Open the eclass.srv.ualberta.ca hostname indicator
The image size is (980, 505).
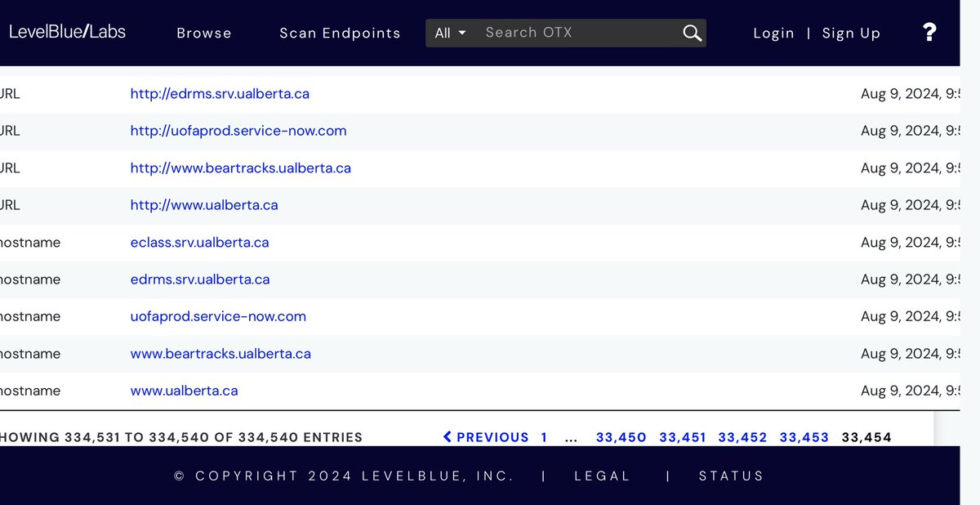coord(199,243)
